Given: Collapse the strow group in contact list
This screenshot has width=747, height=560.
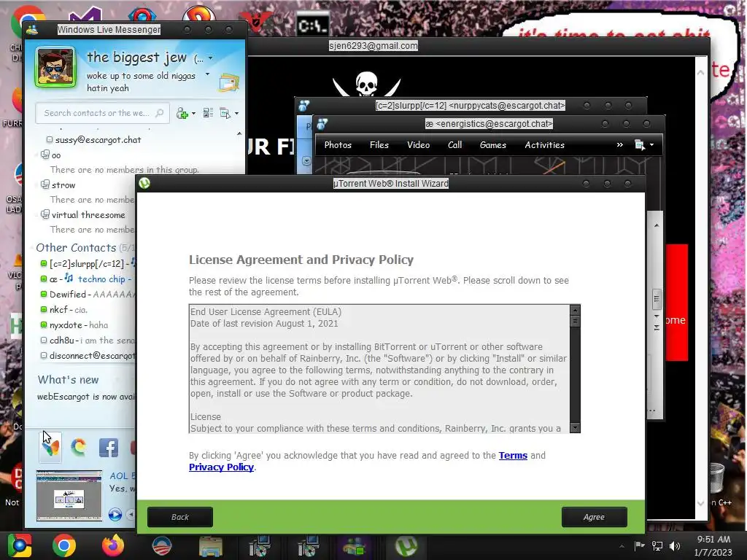Looking at the screenshot, I should pos(36,185).
